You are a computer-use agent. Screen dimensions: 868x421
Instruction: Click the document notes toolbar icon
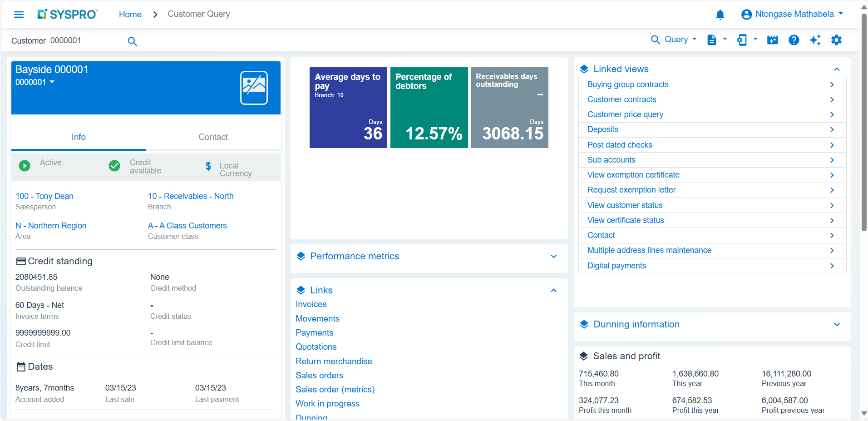(711, 40)
